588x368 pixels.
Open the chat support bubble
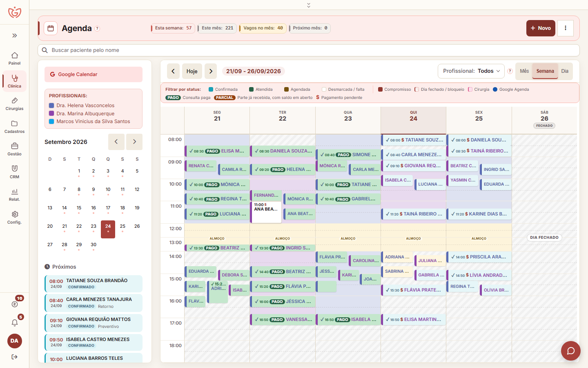coord(570,351)
